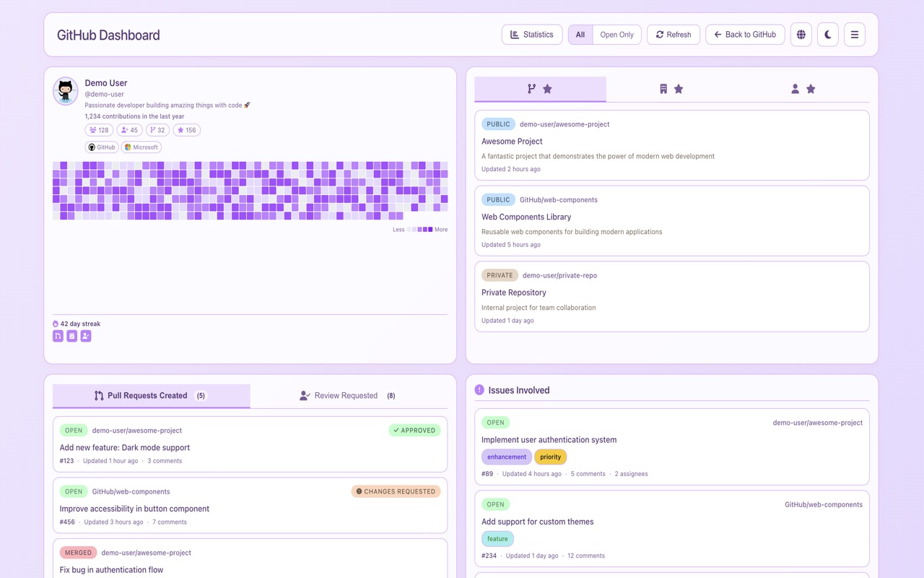Switch the repository filter to Open Only
Viewport: 924px width, 578px height.
click(616, 34)
